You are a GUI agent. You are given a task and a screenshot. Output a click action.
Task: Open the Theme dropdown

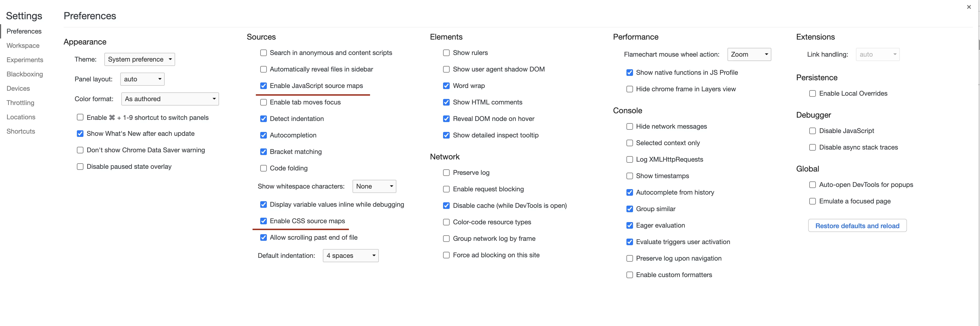(140, 59)
